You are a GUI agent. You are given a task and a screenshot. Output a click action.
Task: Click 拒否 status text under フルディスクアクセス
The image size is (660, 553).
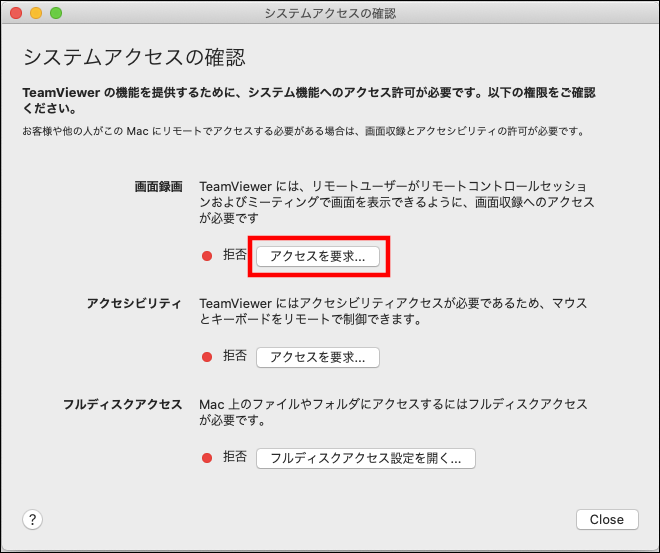pyautogui.click(x=234, y=457)
